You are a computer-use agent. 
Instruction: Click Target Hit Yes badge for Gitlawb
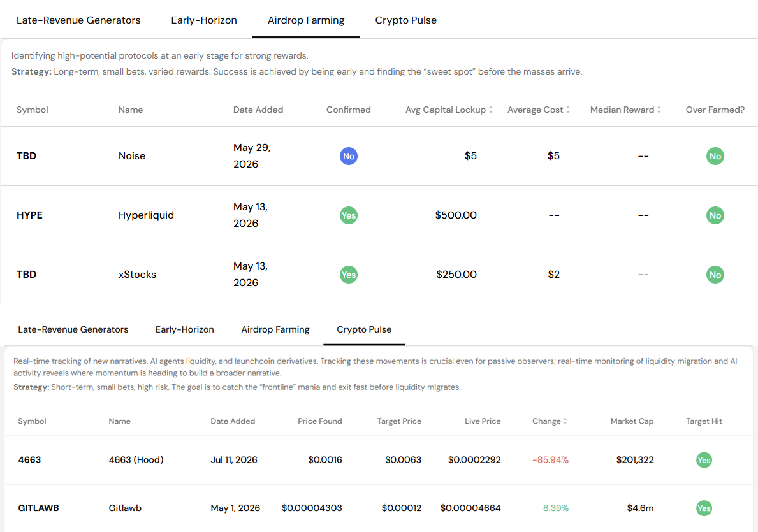704,508
